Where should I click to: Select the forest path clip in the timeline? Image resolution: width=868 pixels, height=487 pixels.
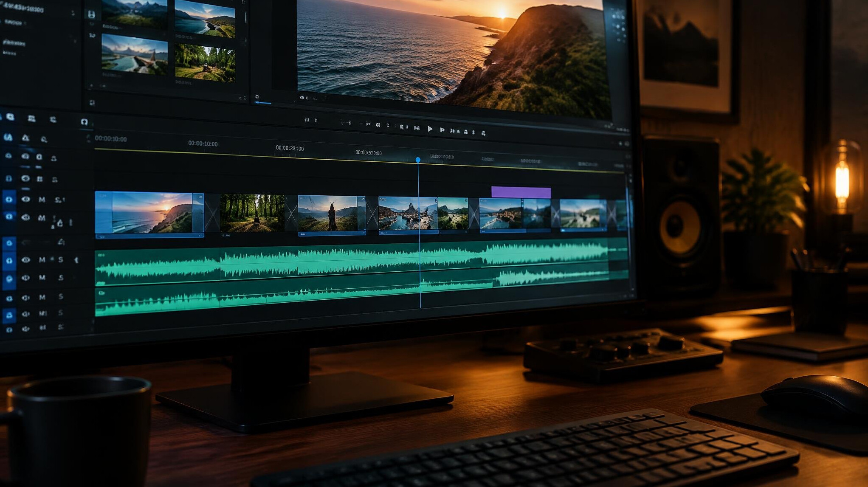pyautogui.click(x=252, y=213)
